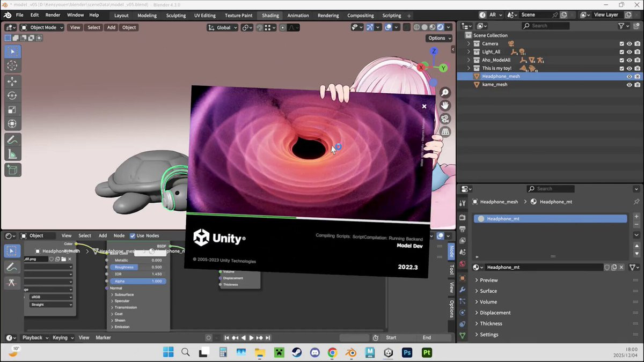The width and height of the screenshot is (644, 362).
Task: Choose the Measure tool icon
Action: pos(12,154)
